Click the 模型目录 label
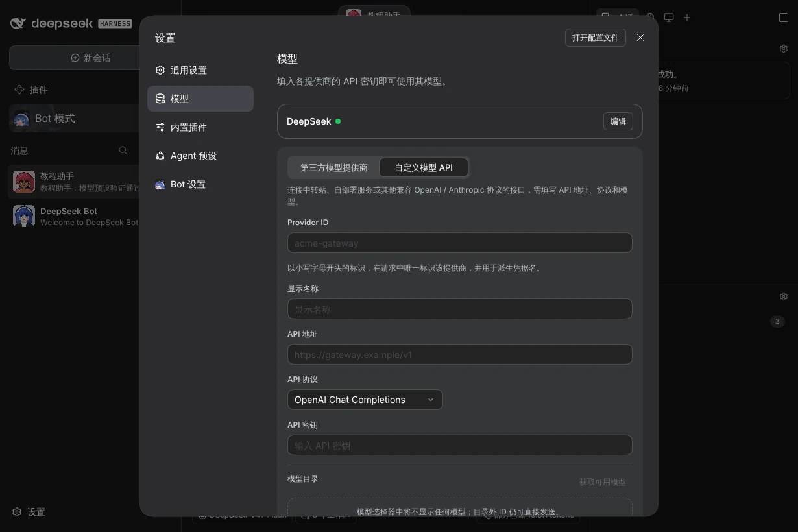 (x=303, y=479)
